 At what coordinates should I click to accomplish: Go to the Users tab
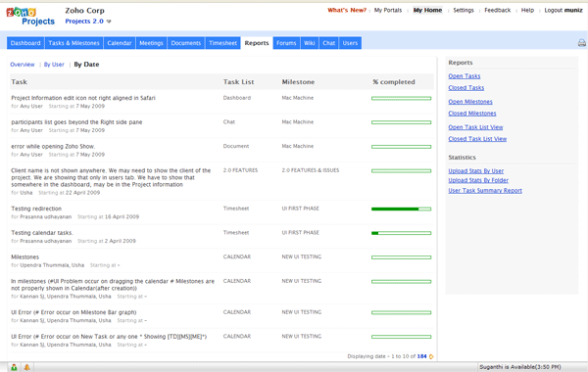click(x=350, y=43)
